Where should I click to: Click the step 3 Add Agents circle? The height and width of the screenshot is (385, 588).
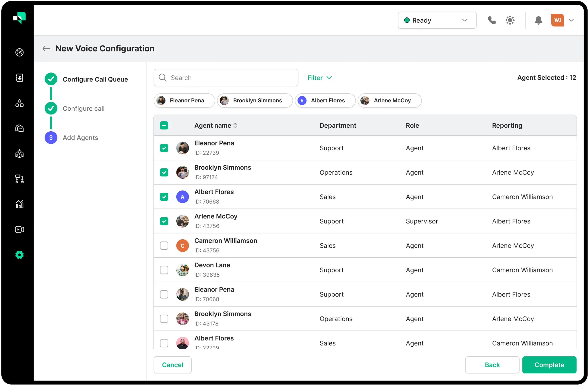(x=51, y=137)
